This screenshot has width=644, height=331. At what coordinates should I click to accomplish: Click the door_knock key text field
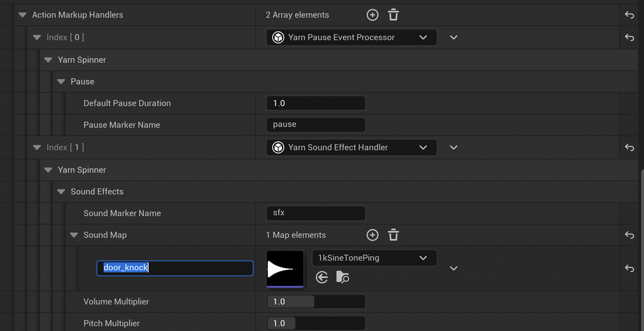pyautogui.click(x=175, y=268)
